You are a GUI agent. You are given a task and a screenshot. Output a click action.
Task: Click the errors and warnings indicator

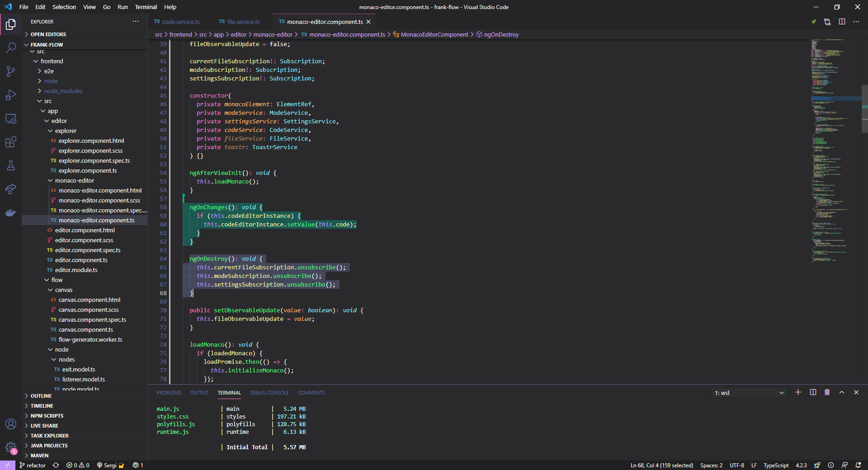78,465
